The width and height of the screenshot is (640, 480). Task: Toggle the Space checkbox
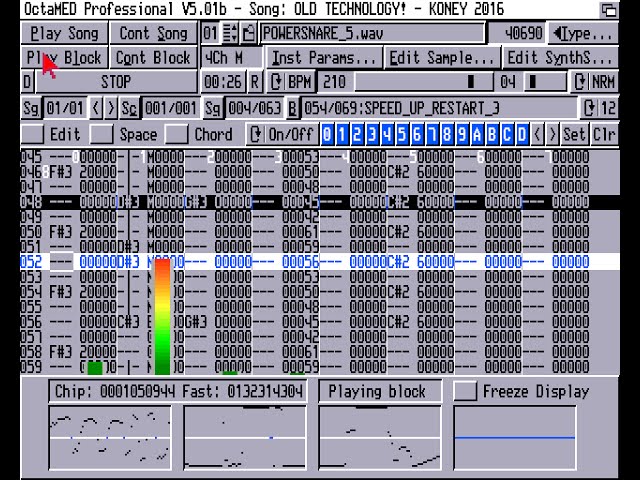(x=101, y=134)
